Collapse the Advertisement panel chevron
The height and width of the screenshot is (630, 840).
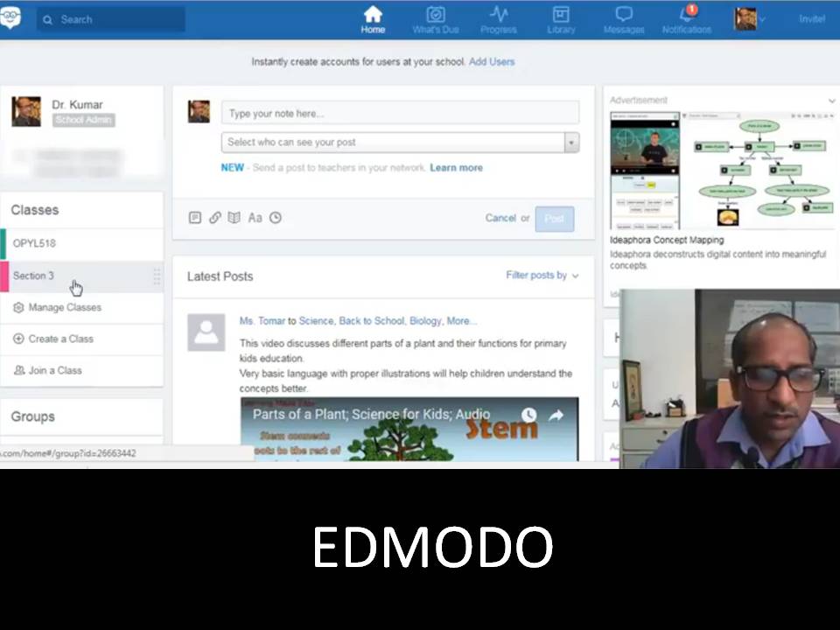831,100
